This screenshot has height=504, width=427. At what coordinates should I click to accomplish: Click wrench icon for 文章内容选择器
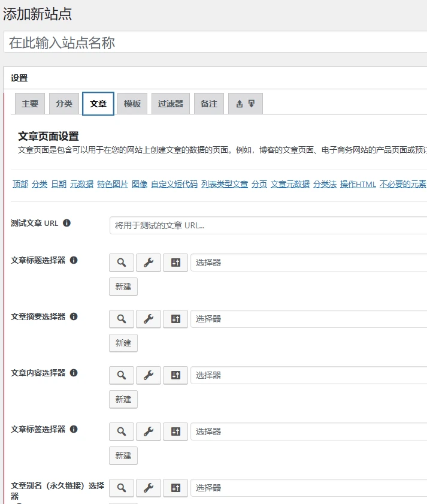149,375
